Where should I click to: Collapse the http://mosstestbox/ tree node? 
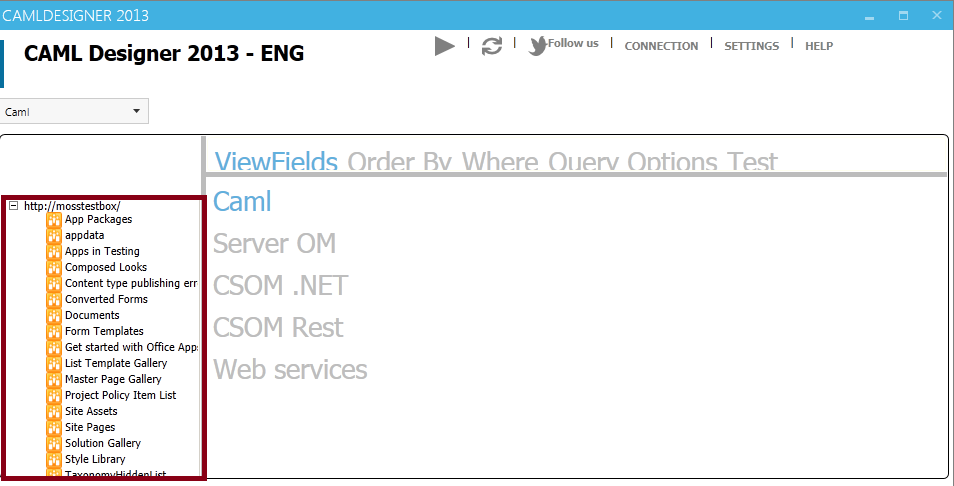click(x=13, y=206)
